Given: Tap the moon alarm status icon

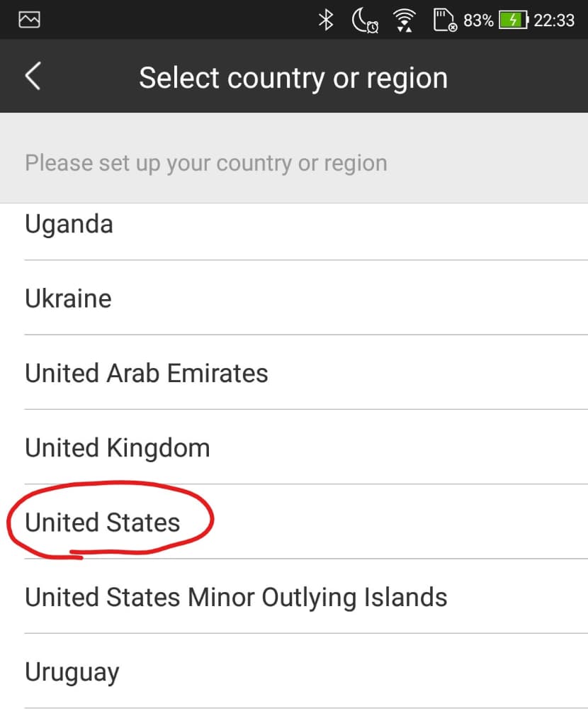Looking at the screenshot, I should coord(365,21).
